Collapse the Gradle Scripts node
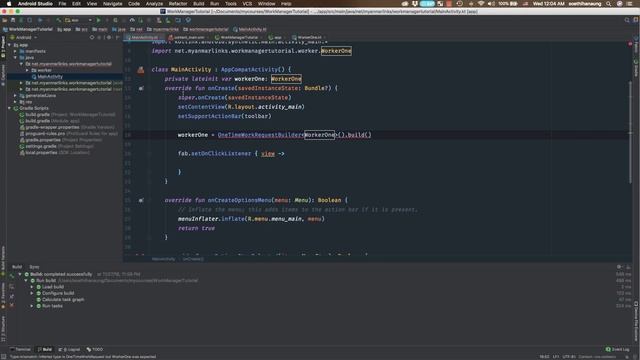640x360 pixels. (x=9, y=108)
